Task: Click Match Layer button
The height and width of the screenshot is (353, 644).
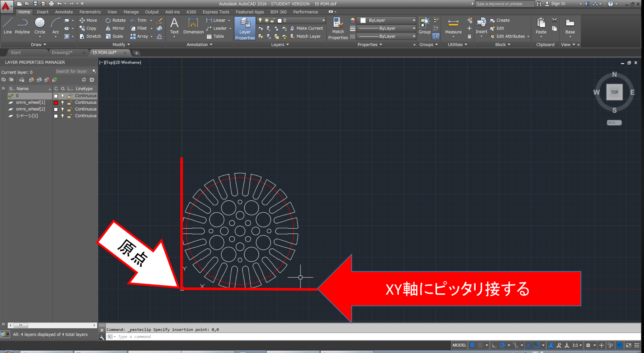Action: (305, 36)
